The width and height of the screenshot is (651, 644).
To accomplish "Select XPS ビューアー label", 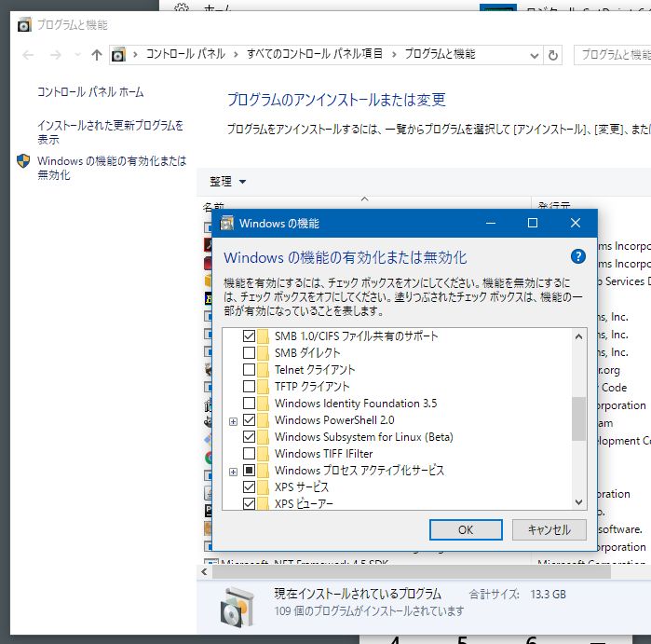I will (304, 503).
